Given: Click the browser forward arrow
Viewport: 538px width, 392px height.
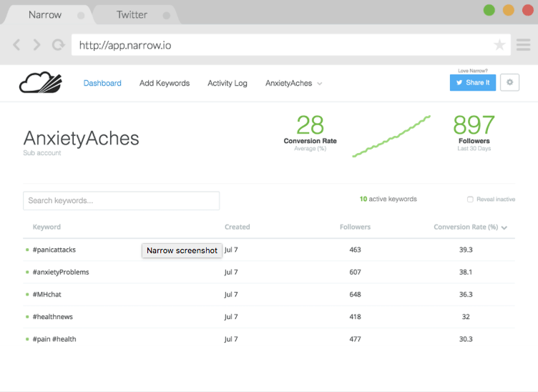Looking at the screenshot, I should 36,44.
